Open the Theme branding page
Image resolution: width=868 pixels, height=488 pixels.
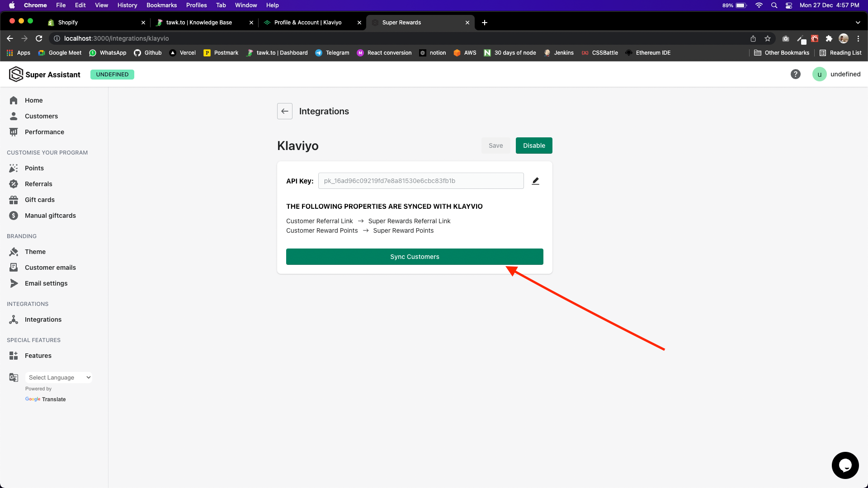click(x=35, y=252)
